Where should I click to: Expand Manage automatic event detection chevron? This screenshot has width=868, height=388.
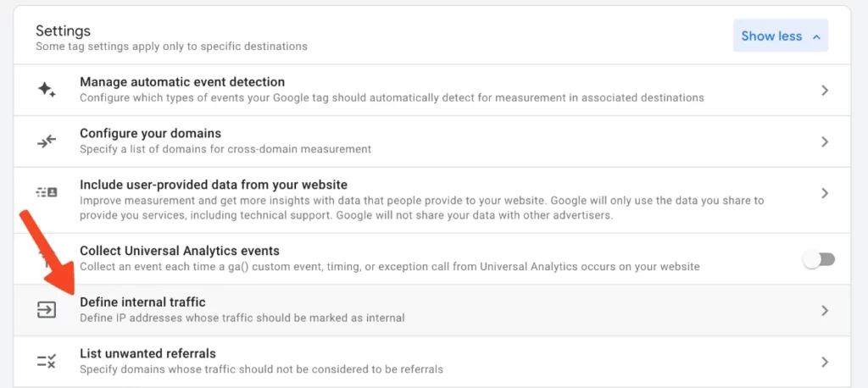click(x=825, y=90)
